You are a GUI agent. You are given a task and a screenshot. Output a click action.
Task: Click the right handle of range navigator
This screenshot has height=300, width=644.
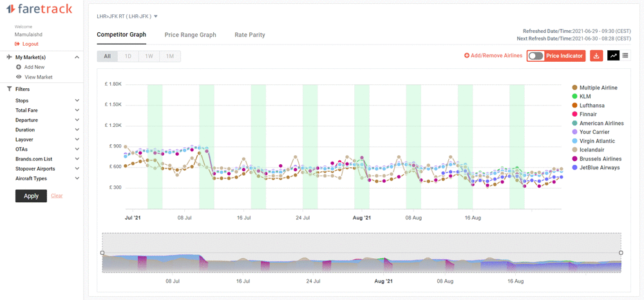[621, 253]
